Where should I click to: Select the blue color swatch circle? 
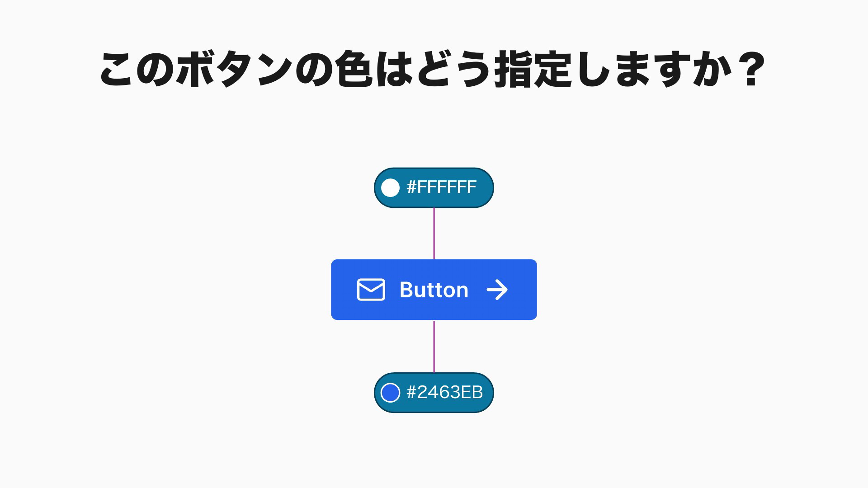click(x=390, y=392)
